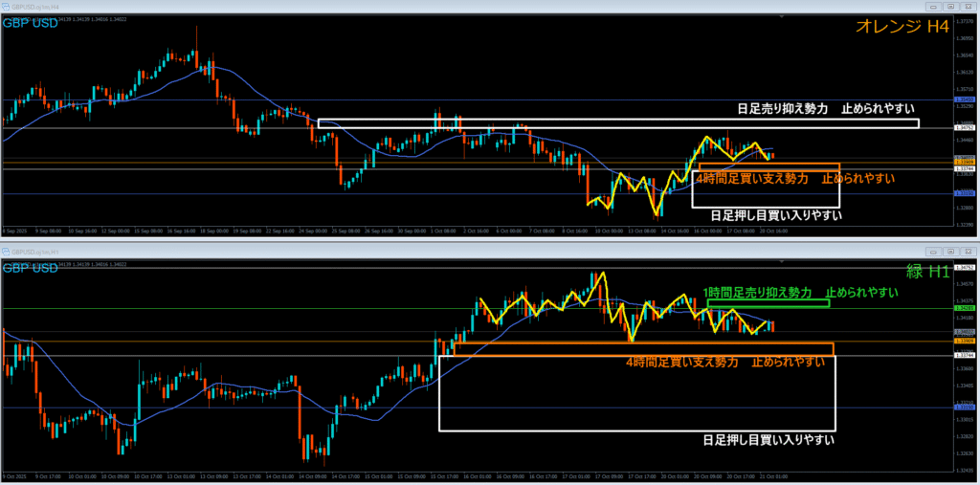Image resolution: width=980 pixels, height=485 pixels.
Task: Click the chart icon in the H4 window title bar
Action: click(x=7, y=6)
